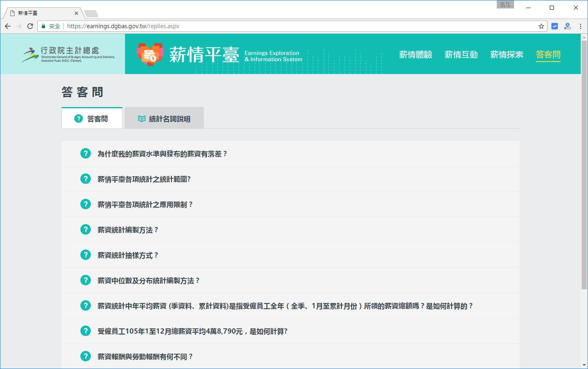The height and width of the screenshot is (369, 588).
Task: Click the translate extension icon near menu
Action: (x=568, y=26)
